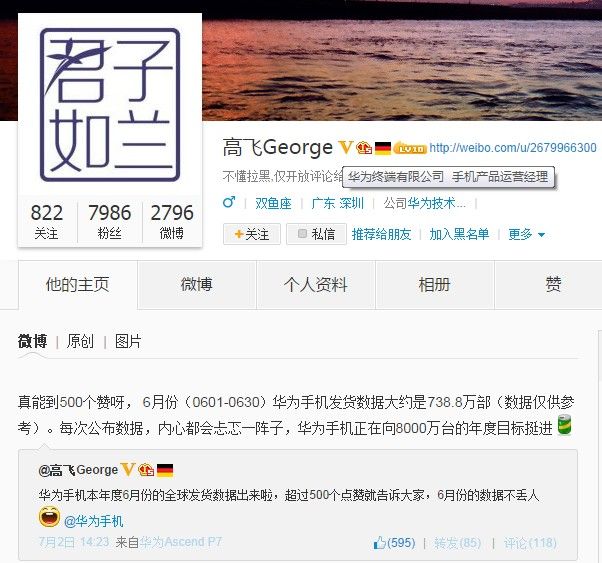Click the male gender symbol icon
The image size is (602, 563).
point(229,202)
